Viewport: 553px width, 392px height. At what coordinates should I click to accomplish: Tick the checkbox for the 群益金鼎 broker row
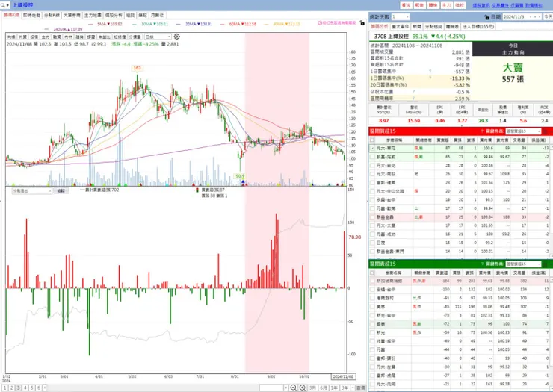[371, 217]
